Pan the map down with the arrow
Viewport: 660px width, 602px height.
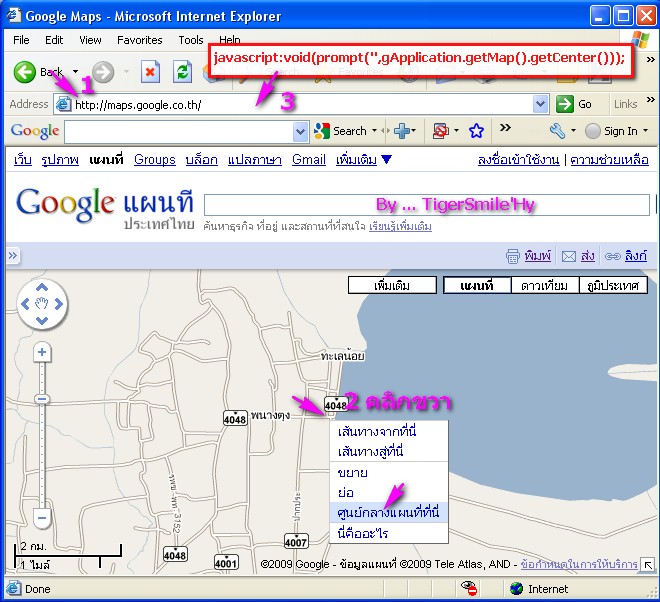(x=42, y=320)
